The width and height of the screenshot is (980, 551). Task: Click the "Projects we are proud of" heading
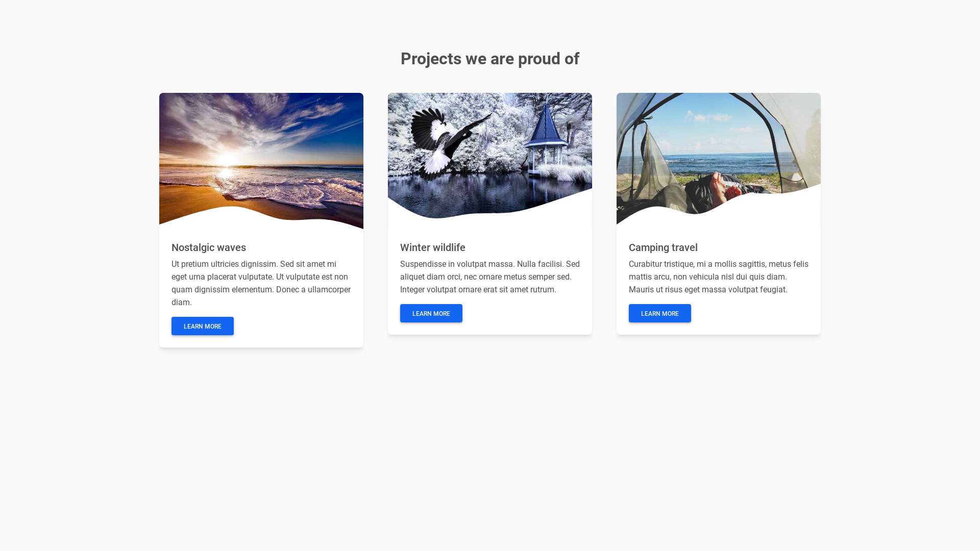[489, 59]
